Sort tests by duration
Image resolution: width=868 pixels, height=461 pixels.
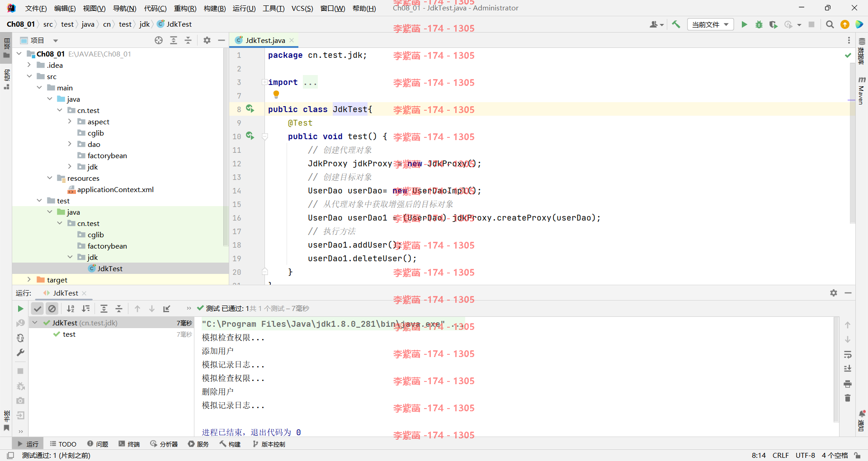(85, 309)
